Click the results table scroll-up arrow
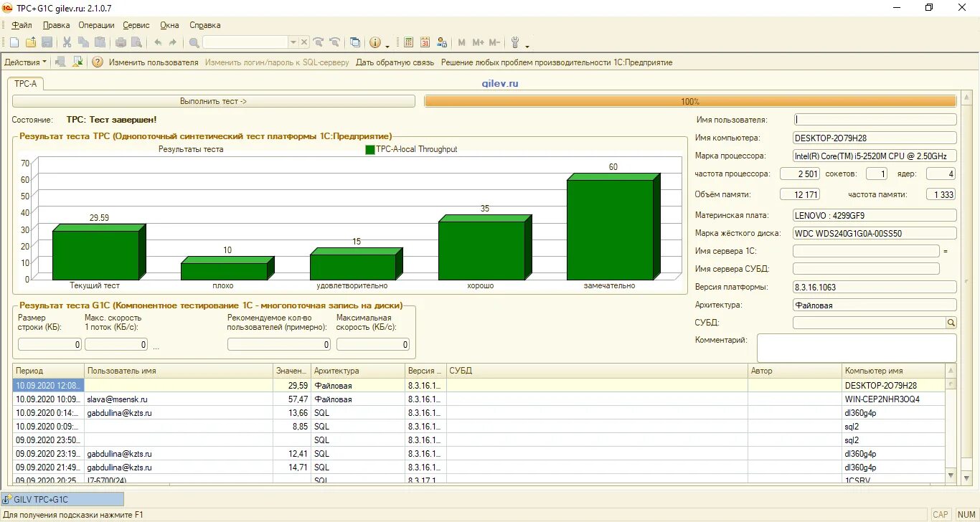 (x=951, y=371)
